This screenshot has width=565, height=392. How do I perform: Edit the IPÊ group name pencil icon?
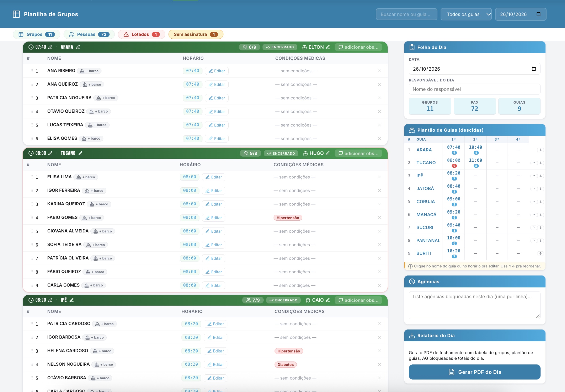click(x=72, y=300)
